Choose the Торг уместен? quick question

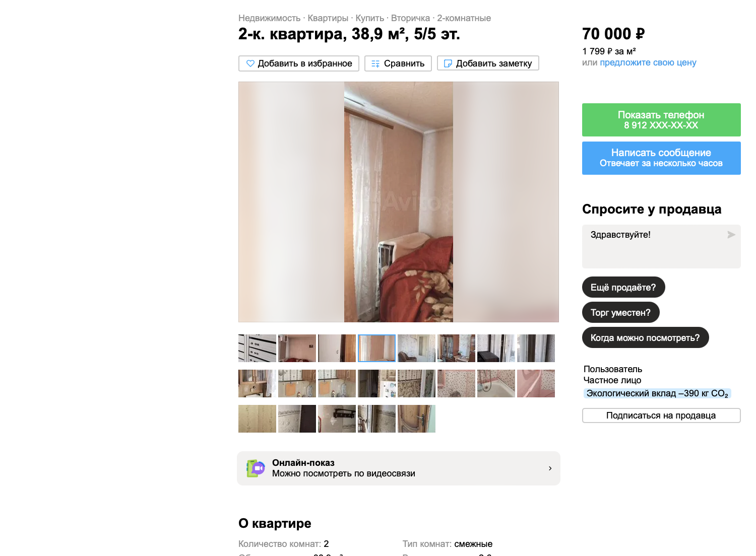[620, 312]
